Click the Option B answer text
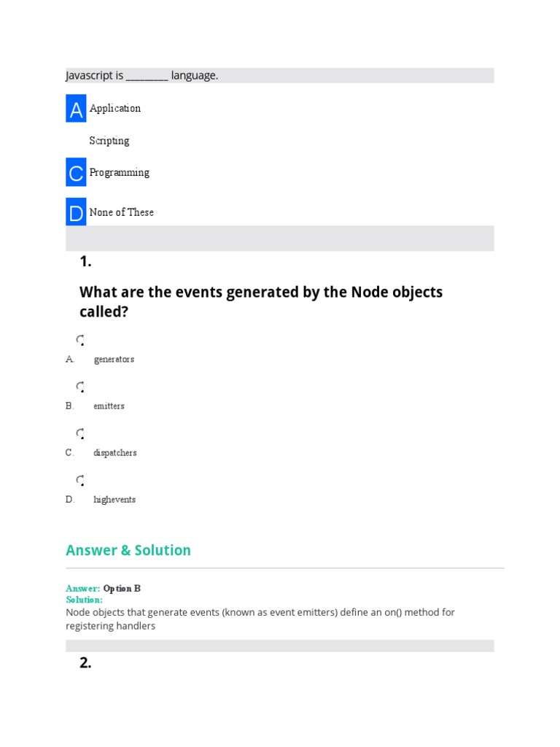This screenshot has width=560, height=747. point(122,589)
